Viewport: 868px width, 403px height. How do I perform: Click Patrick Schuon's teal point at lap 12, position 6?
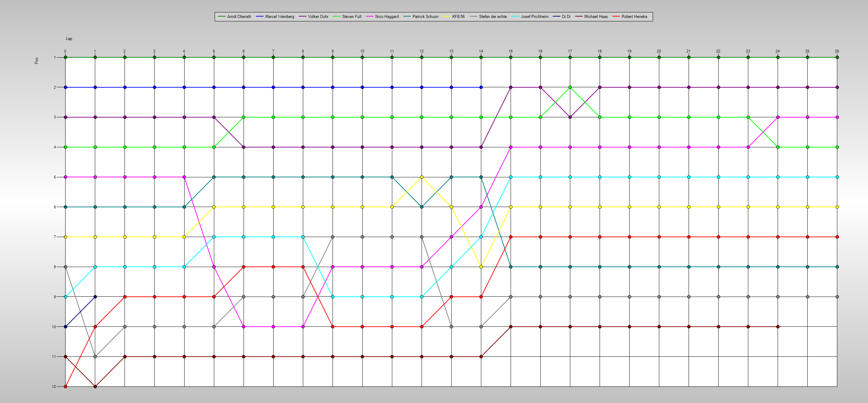tap(422, 207)
